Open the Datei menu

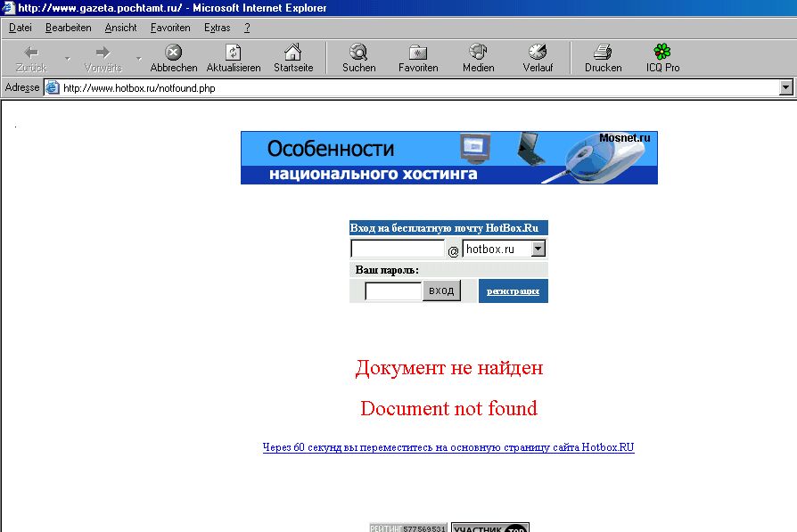pos(21,28)
